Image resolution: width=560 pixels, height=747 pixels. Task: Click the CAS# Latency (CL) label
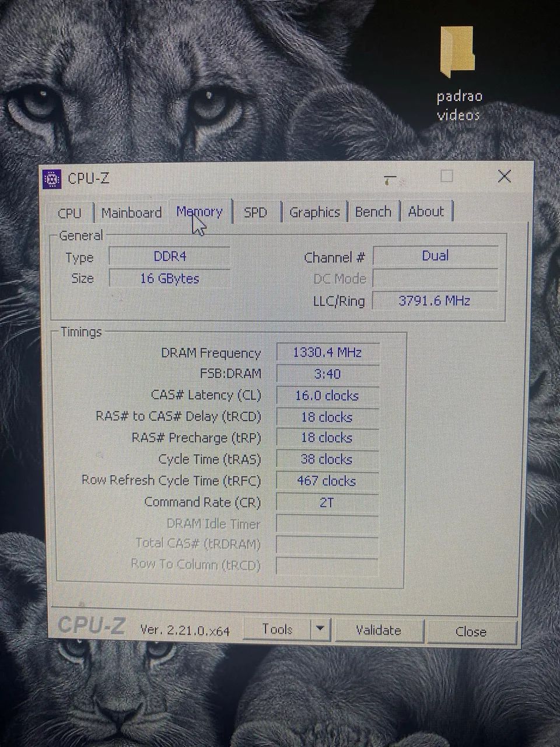206,395
